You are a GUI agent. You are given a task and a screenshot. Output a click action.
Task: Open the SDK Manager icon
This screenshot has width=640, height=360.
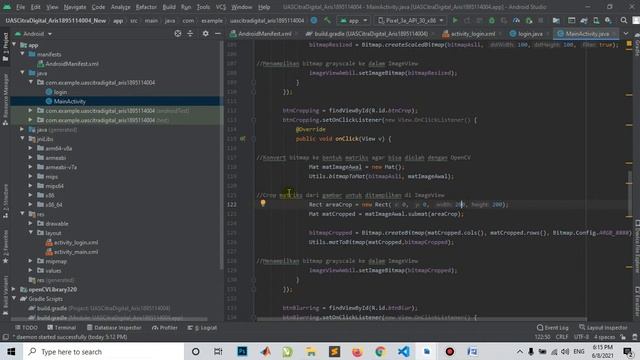[x=608, y=20]
